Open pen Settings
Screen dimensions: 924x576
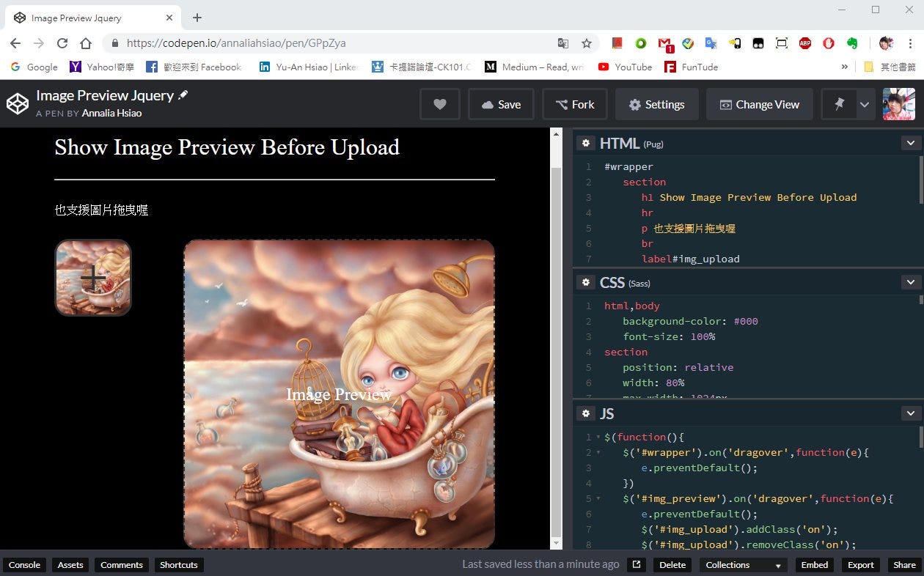point(656,104)
